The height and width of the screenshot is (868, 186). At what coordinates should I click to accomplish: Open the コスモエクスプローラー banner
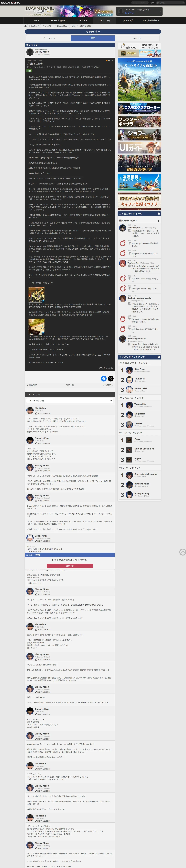point(139,108)
